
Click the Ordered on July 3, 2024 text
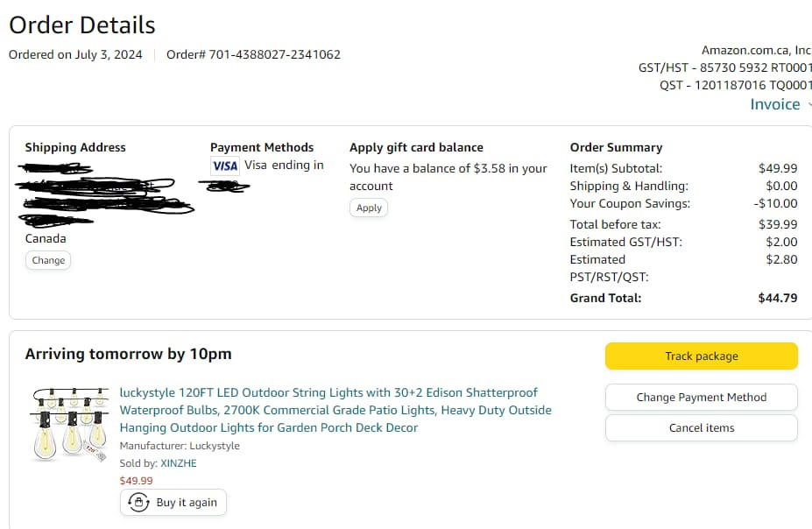click(x=75, y=54)
